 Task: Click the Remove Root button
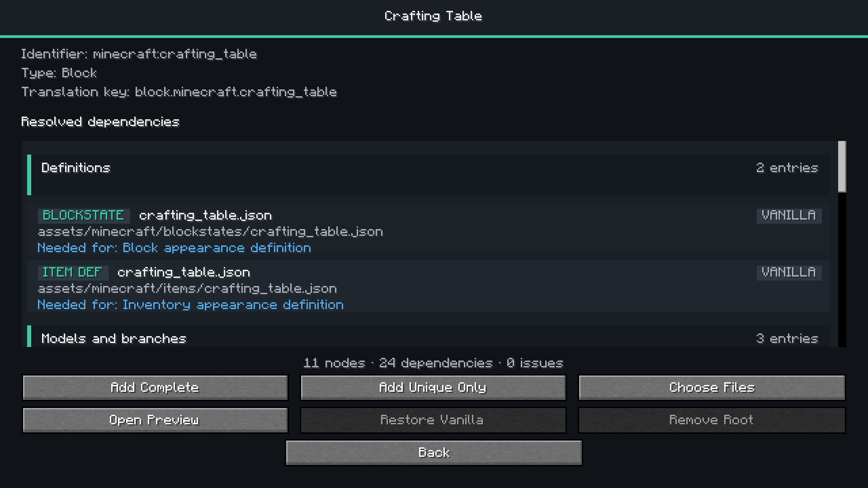coord(712,420)
